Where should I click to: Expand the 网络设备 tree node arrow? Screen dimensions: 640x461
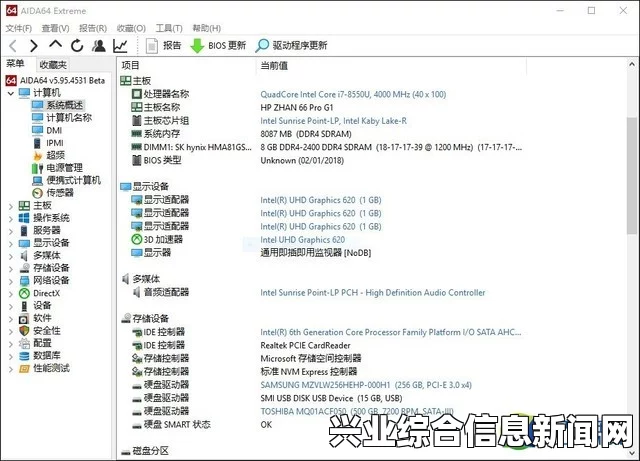click(x=11, y=281)
